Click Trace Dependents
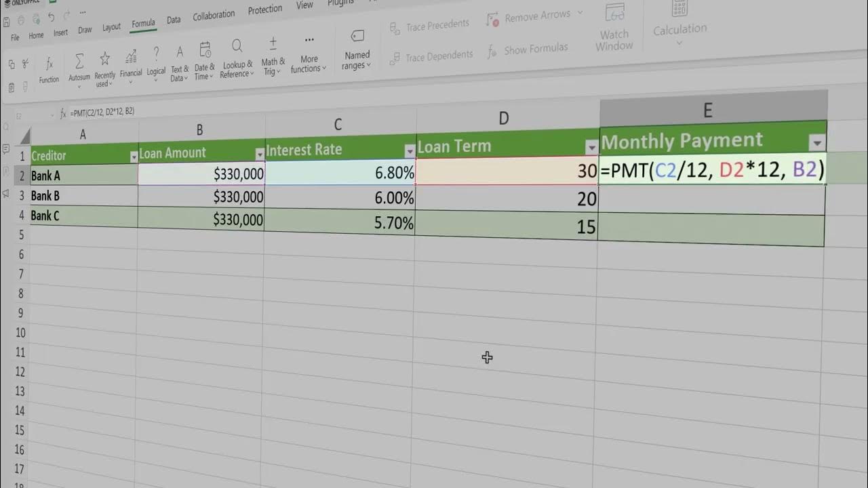Viewport: 868px width, 488px height. 431,55
